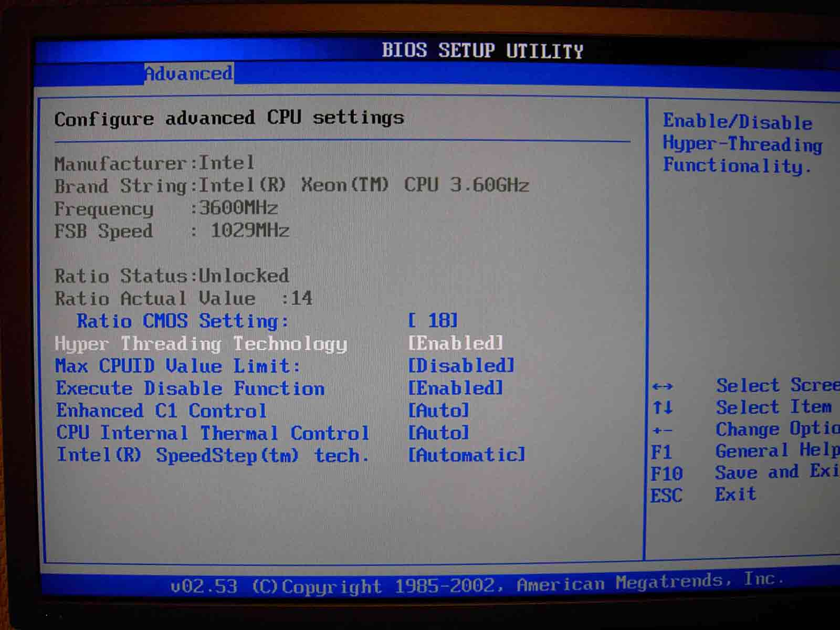Select Execute Disable Function label
The width and height of the screenshot is (840, 630).
coord(190,388)
